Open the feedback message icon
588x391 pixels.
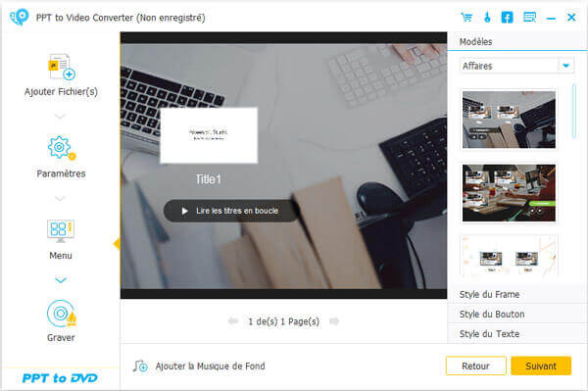pos(529,18)
